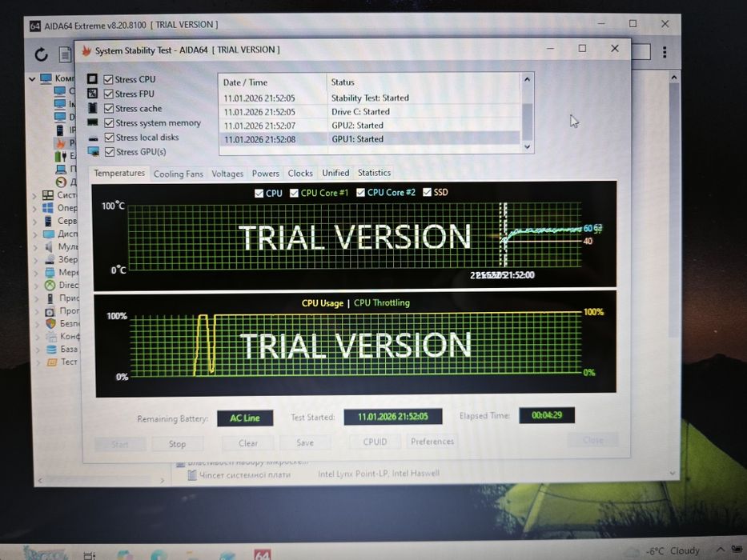The image size is (747, 560).
Task: Open the Voltages tab
Action: coord(227,174)
